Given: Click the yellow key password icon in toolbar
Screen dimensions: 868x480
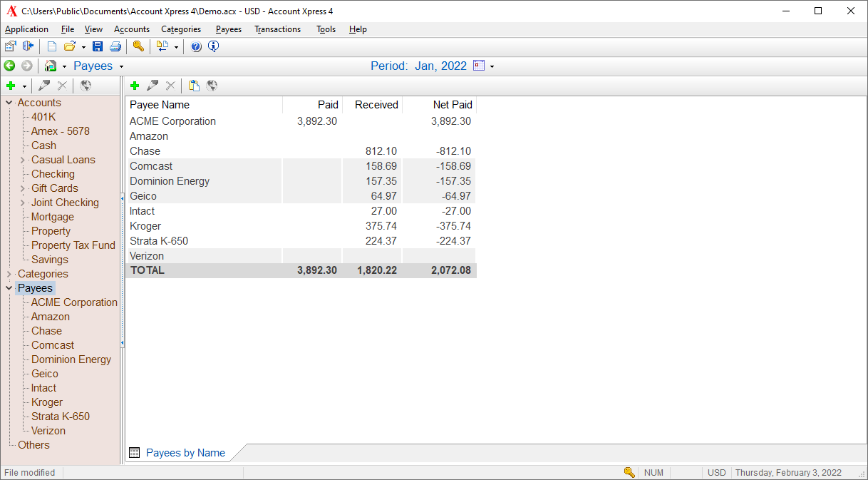Looking at the screenshot, I should coord(138,47).
